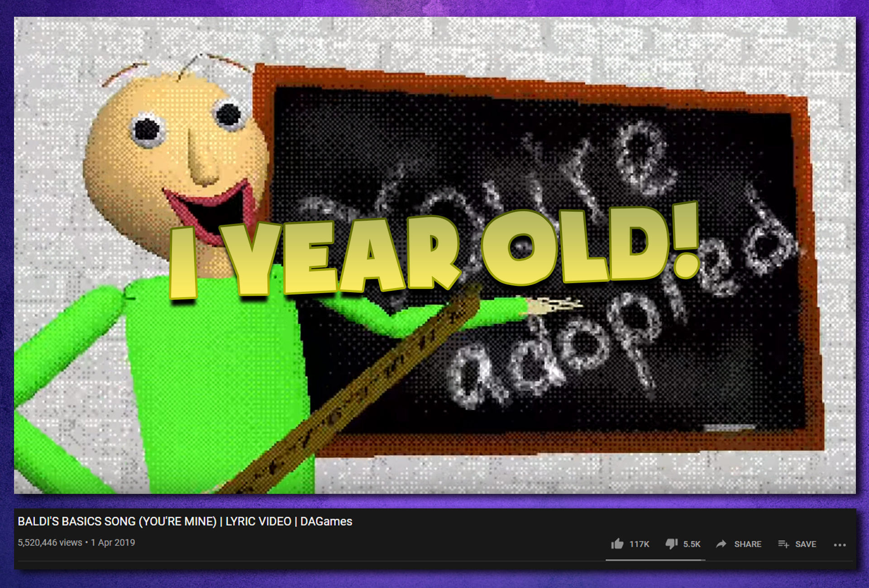
Task: Click "LYRIC VIDEO" in the title text
Action: pos(258,522)
